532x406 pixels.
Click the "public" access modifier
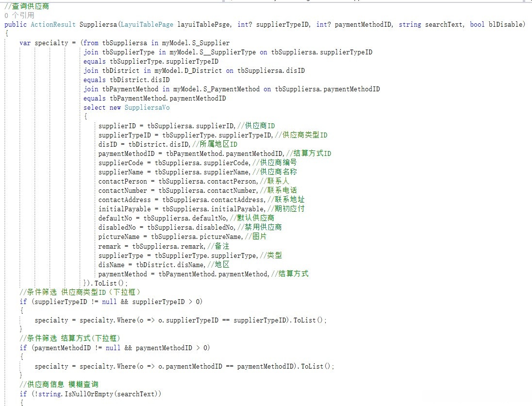[15, 24]
